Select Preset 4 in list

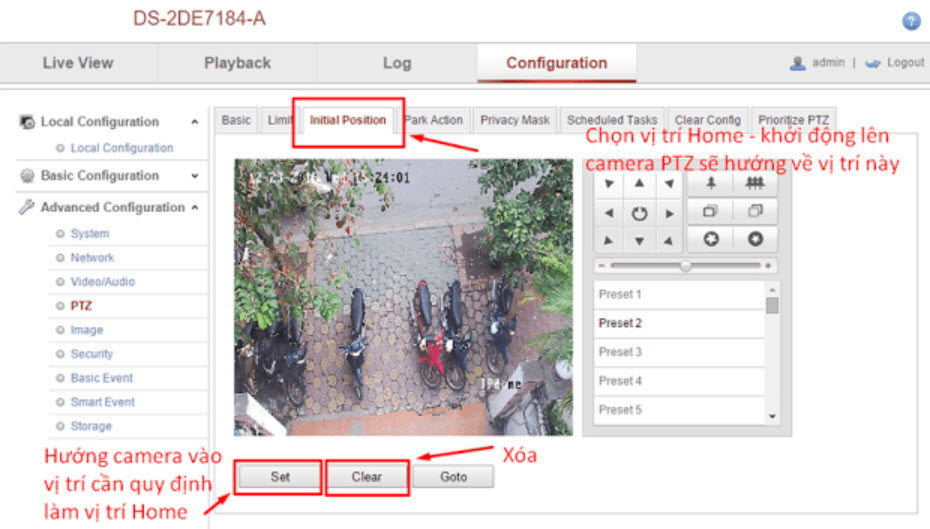[679, 381]
